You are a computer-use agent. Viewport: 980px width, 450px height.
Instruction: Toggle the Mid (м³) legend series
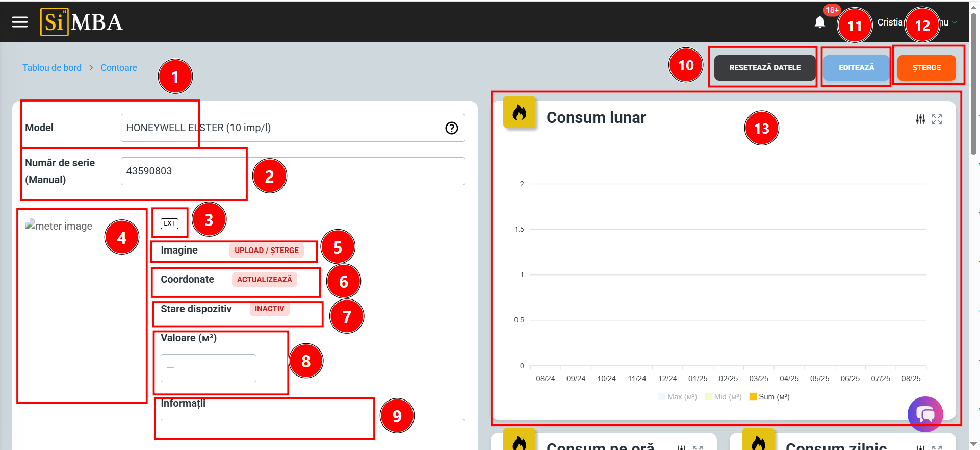click(x=723, y=397)
